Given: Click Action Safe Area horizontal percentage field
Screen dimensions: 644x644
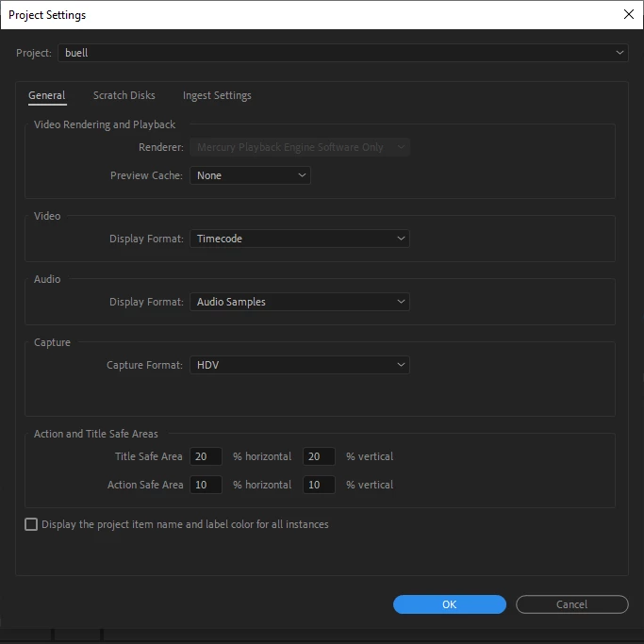Looking at the screenshot, I should [206, 485].
